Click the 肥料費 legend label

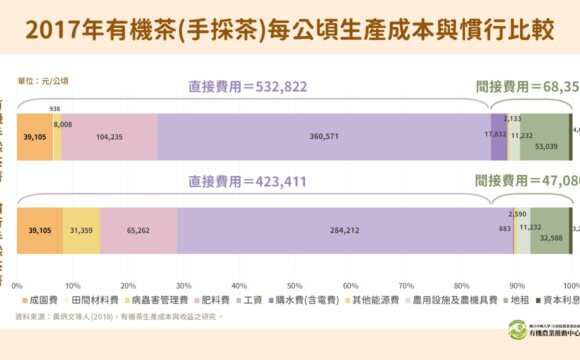[x=216, y=300]
